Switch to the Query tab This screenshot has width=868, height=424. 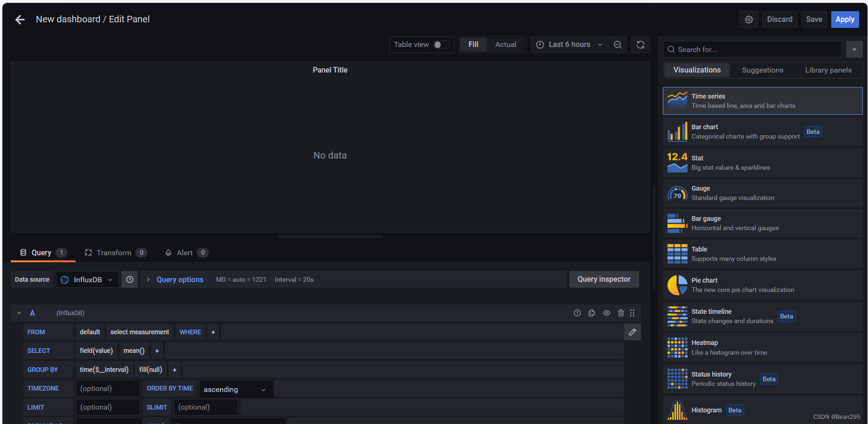coord(43,252)
